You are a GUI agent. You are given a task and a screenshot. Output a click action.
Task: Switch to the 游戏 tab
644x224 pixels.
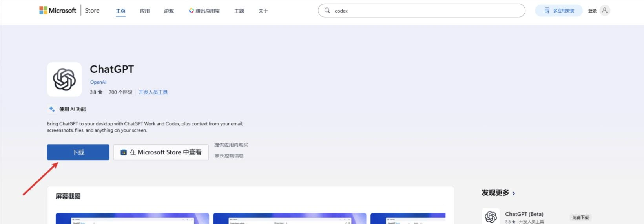pos(169,11)
